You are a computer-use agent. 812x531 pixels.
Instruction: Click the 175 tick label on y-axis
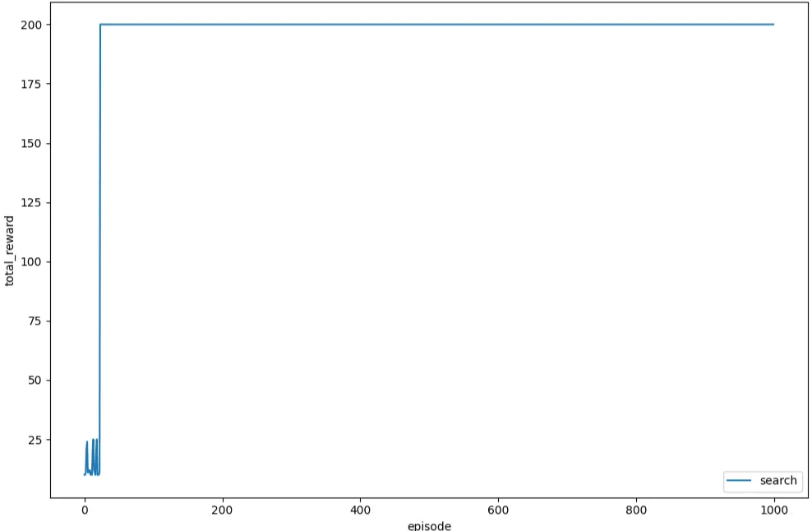click(x=35, y=84)
